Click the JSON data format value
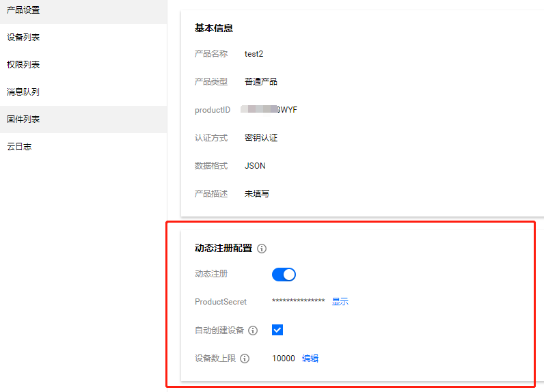The image size is (544, 392). [x=255, y=166]
